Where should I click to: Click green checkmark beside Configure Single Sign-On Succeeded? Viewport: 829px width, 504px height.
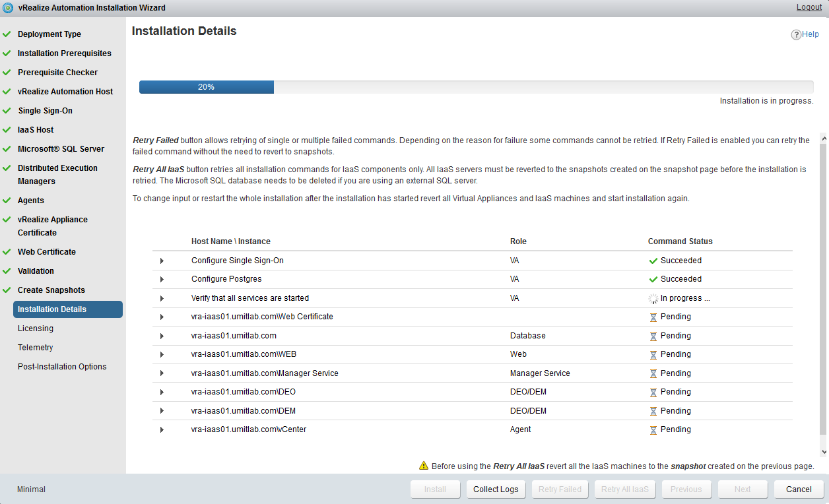click(x=653, y=261)
